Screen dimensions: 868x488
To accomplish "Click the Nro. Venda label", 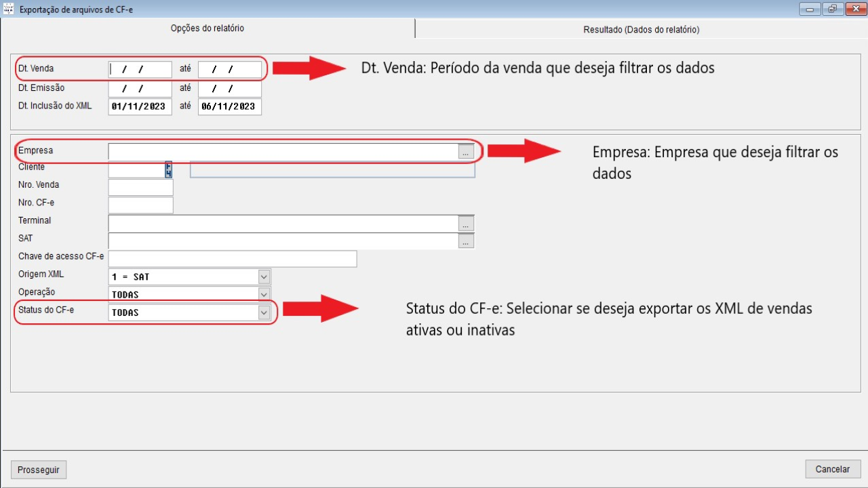I will [39, 184].
